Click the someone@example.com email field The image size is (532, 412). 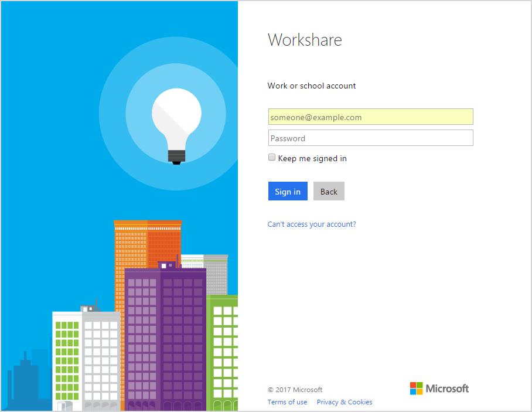370,117
